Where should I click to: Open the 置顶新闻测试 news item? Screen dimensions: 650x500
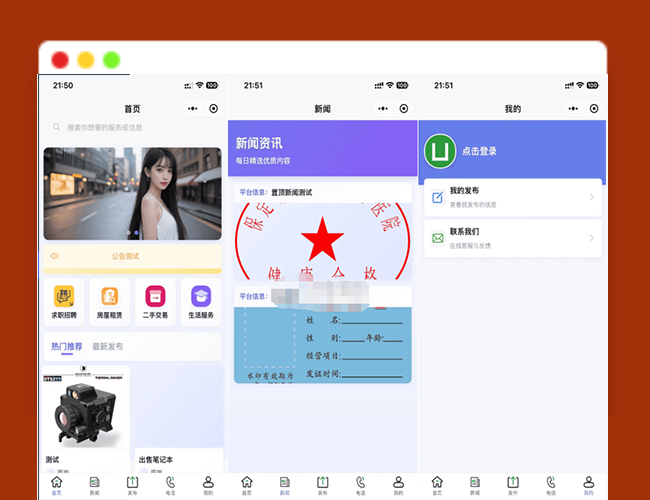(x=292, y=192)
